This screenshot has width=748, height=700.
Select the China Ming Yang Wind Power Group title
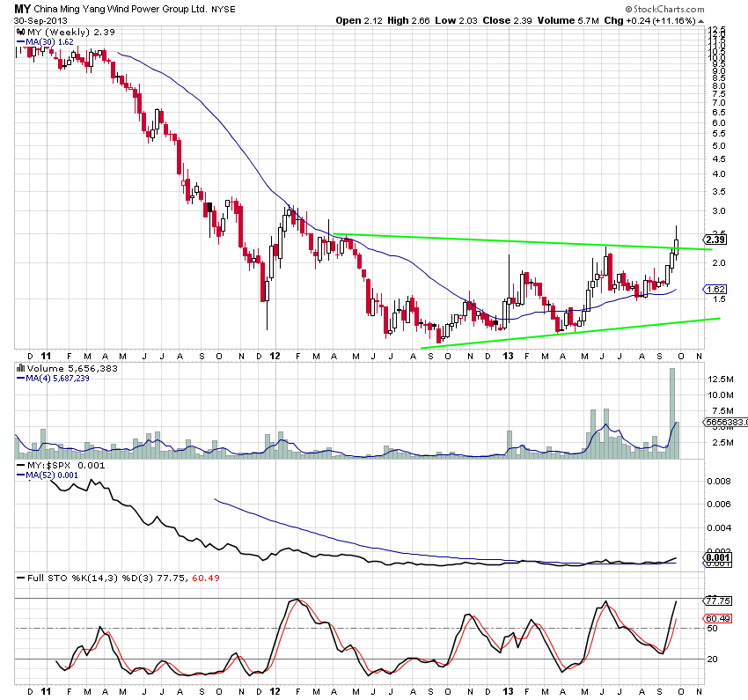click(121, 9)
